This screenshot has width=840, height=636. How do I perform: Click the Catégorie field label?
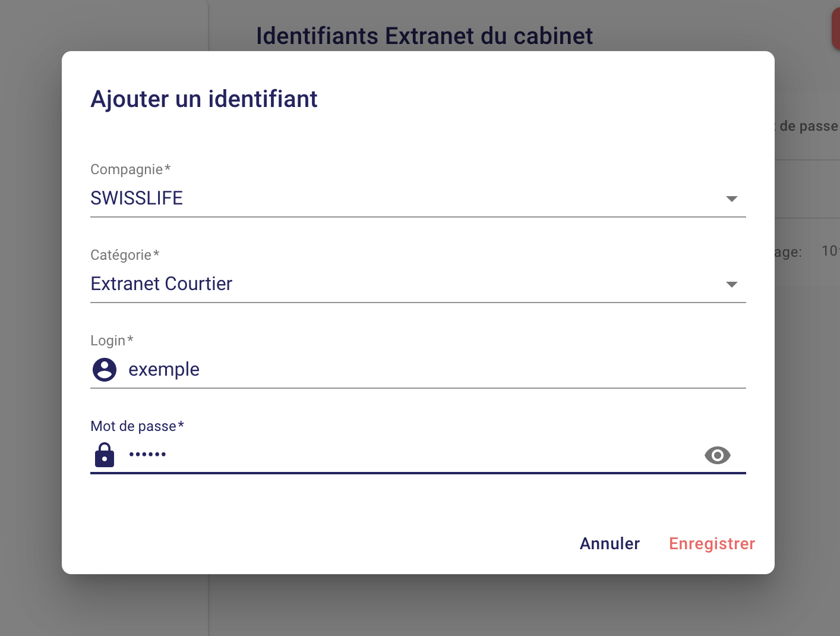(x=125, y=255)
